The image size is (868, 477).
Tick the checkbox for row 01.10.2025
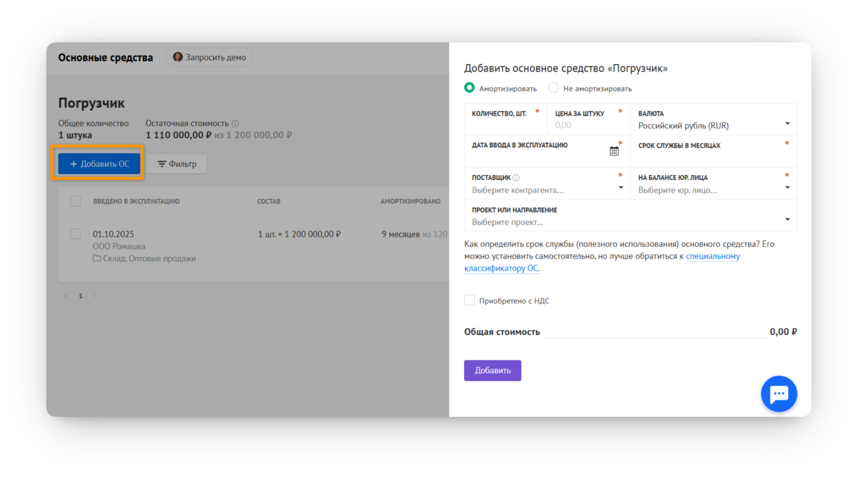(x=76, y=234)
